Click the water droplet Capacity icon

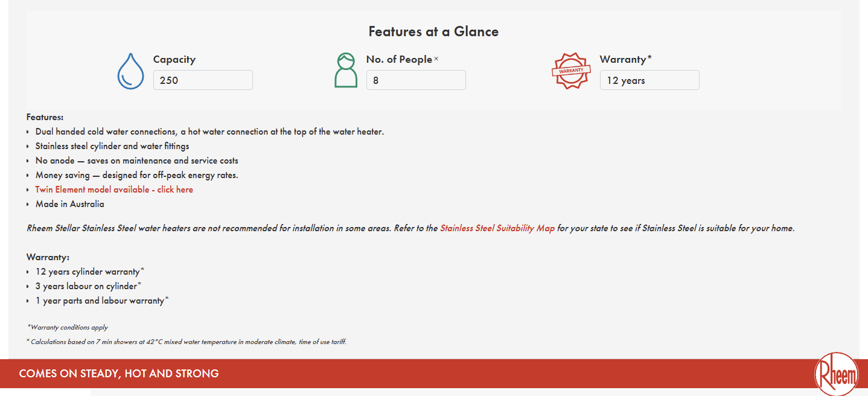[x=130, y=71]
